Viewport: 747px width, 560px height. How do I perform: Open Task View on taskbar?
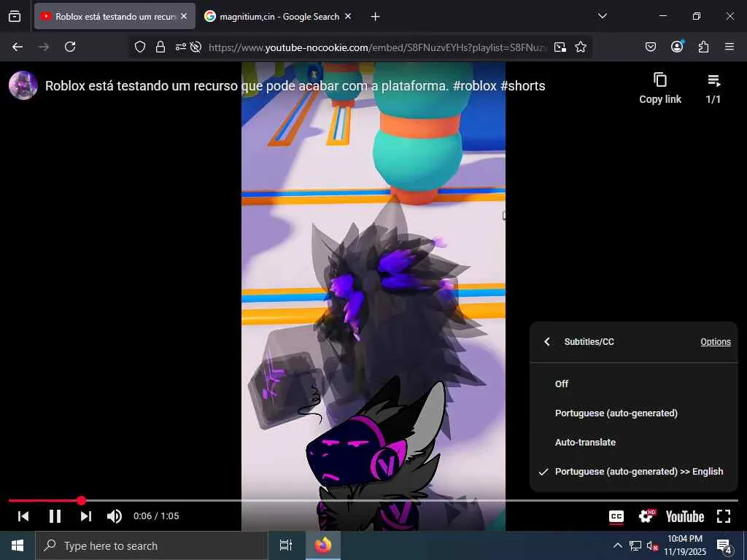point(286,545)
